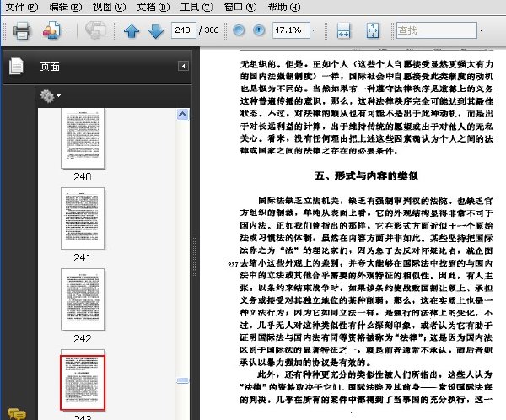Open the collaboration people icon
506x420 pixels.
51,30
